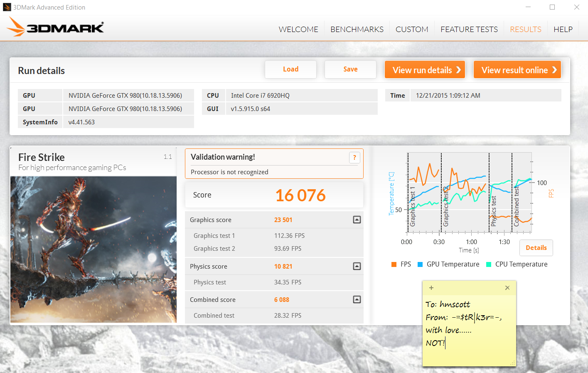
Task: Click the Run details heading
Action: [41, 70]
